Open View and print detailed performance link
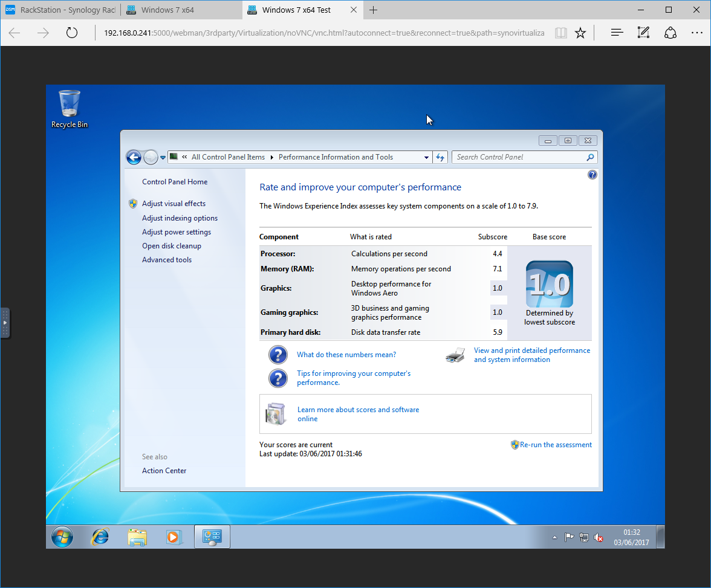 click(532, 355)
